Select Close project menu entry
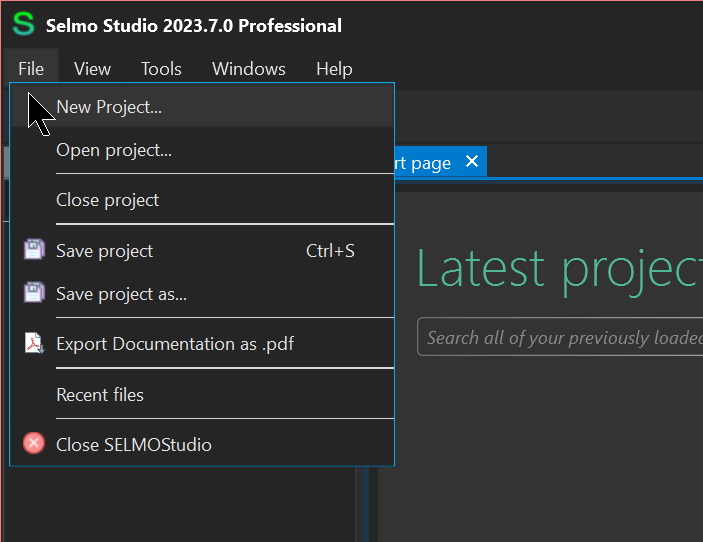 202,200
